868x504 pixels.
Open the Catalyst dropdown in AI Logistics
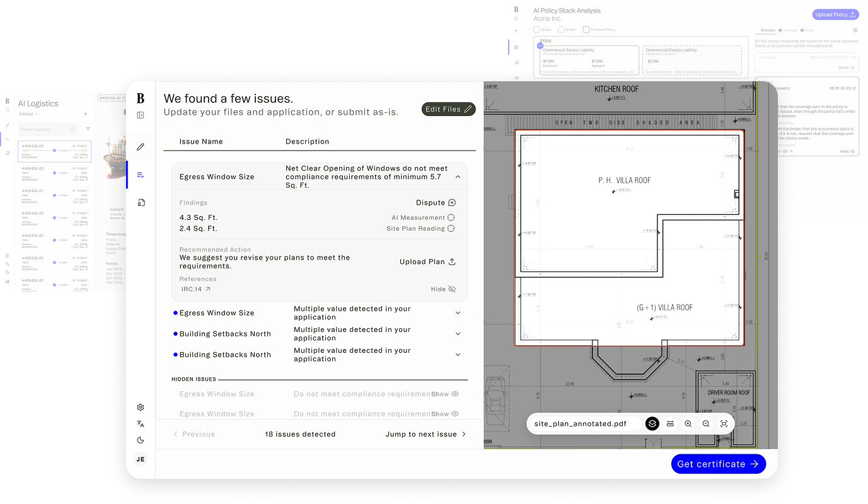click(28, 114)
